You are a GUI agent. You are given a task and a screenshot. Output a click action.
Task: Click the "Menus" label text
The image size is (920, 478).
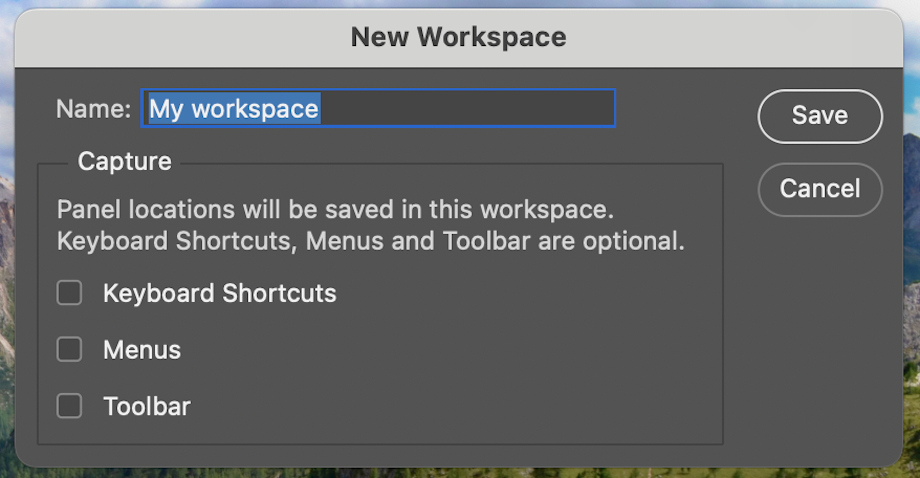coord(142,350)
